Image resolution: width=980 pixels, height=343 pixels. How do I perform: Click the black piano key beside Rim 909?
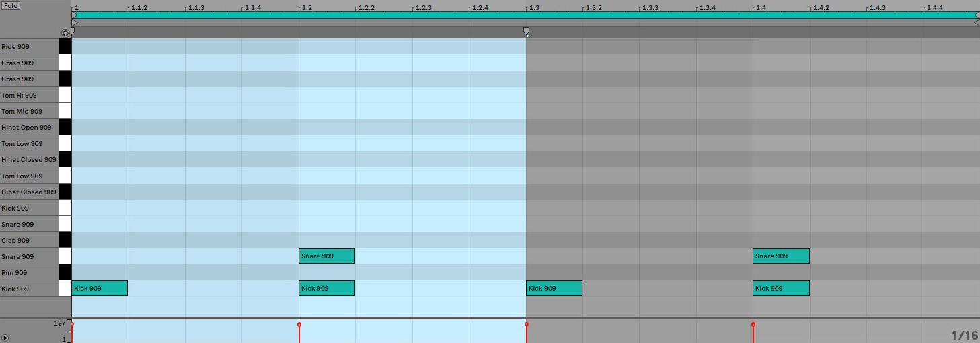click(65, 272)
